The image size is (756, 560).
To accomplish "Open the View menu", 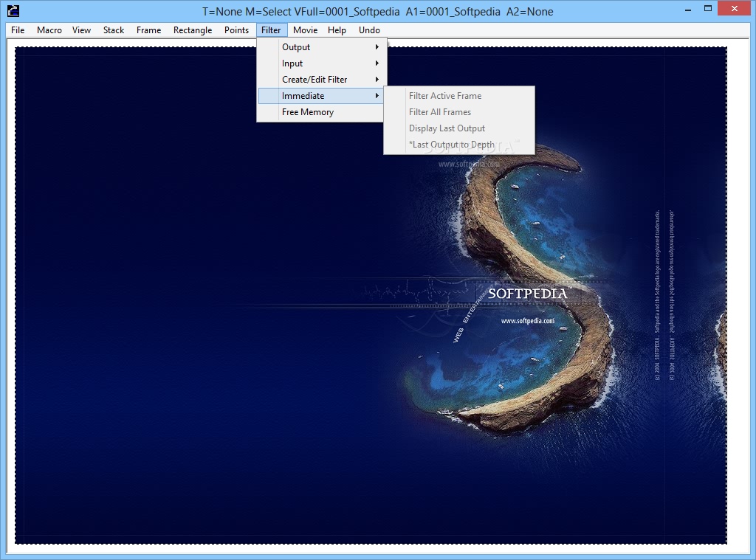I will tap(81, 30).
